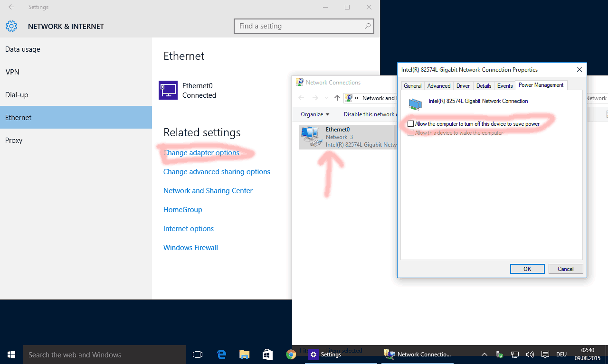This screenshot has height=364, width=608.
Task: Click the network status tray icon
Action: pyautogui.click(x=515, y=355)
